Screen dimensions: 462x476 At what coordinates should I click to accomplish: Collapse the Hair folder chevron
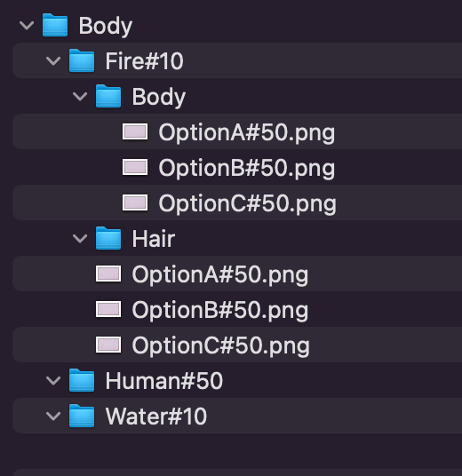[x=80, y=239]
